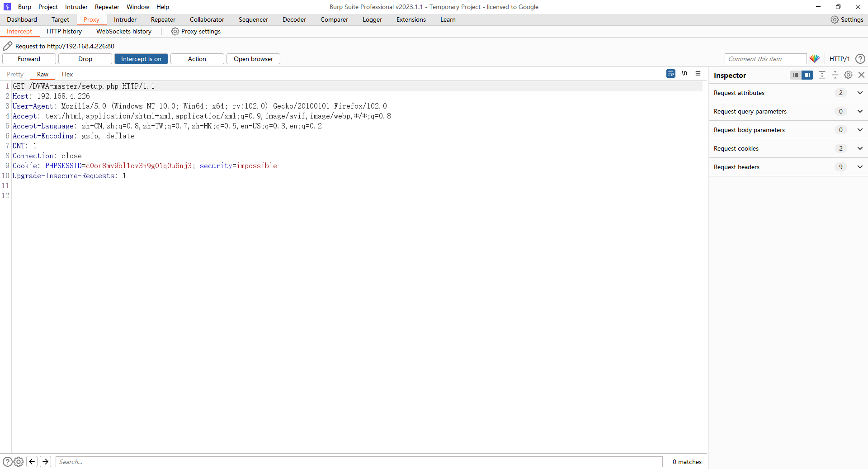Click the 0 matches counter
868x469 pixels.
(x=687, y=462)
